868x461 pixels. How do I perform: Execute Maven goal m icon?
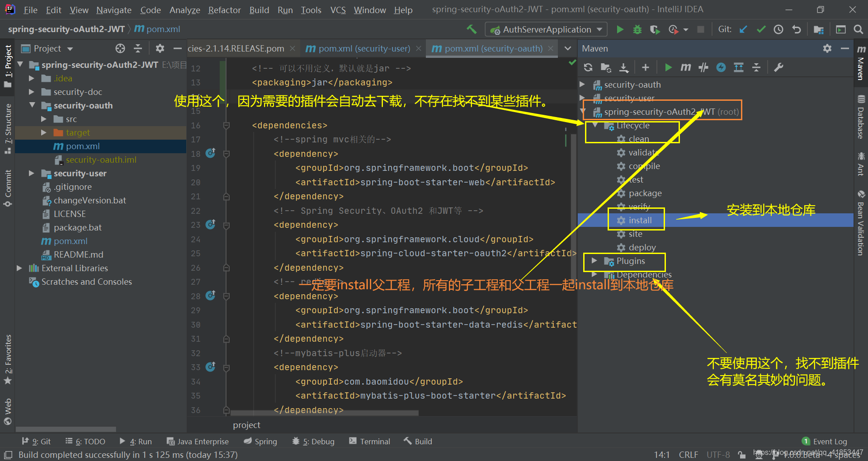pyautogui.click(x=686, y=67)
